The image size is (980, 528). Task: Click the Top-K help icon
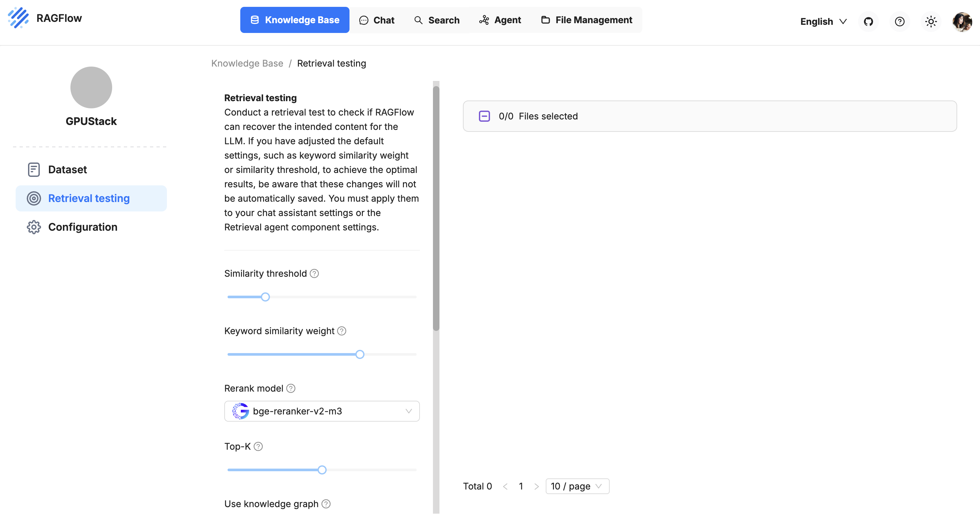[x=258, y=446]
